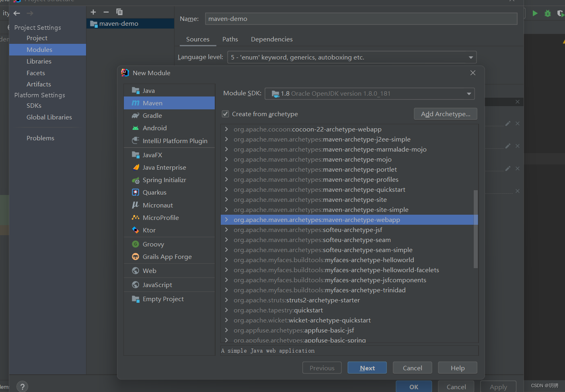
Task: Select myfaces-archetype-trinidad archetype row
Action: (x=349, y=290)
